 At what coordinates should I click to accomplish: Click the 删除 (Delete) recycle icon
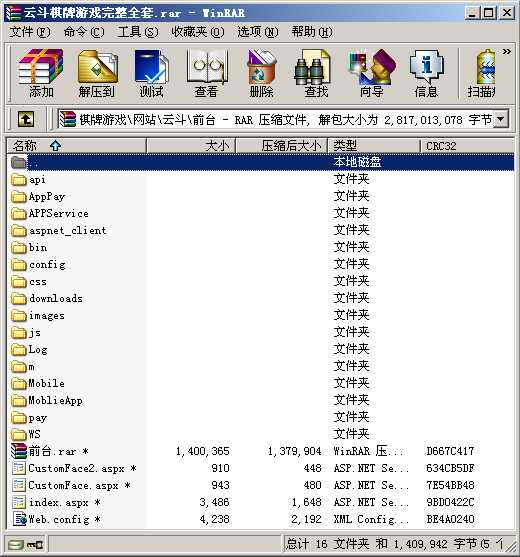coord(261,73)
